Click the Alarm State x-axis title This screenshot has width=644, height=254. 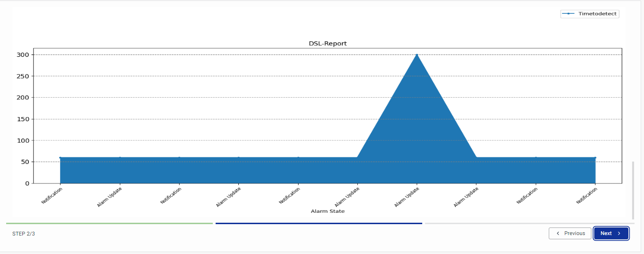327,211
